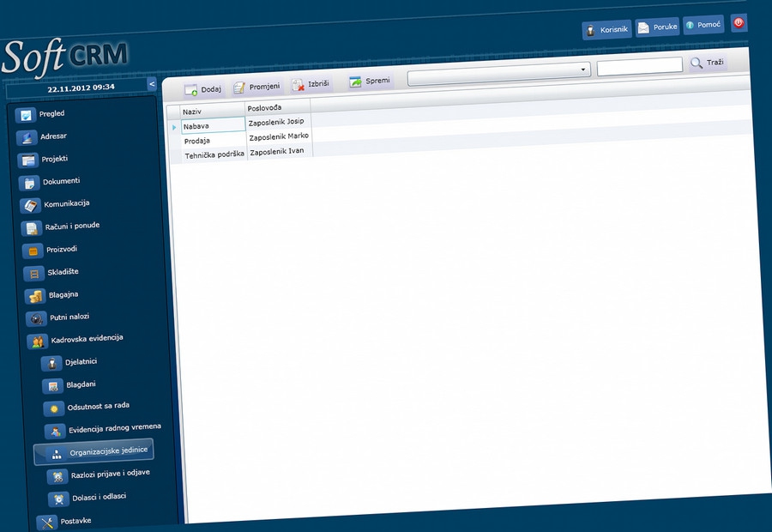Click the date and time display
This screenshot has width=772, height=532.
coord(81,88)
